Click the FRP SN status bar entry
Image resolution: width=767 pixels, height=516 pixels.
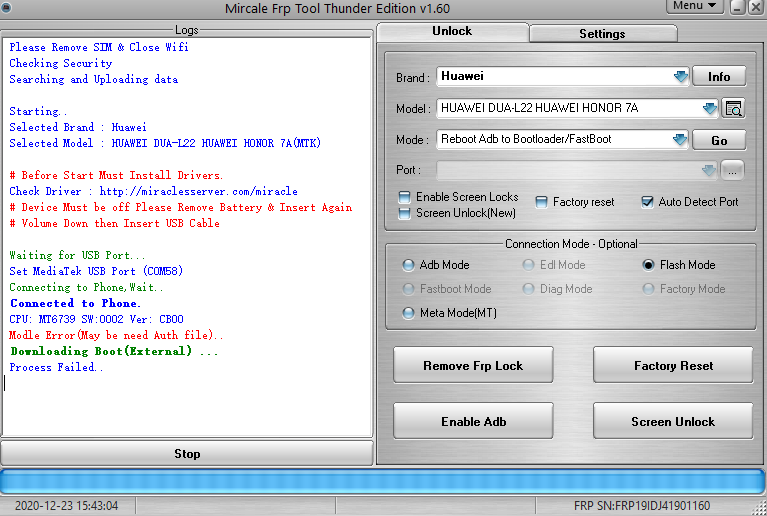pos(642,506)
